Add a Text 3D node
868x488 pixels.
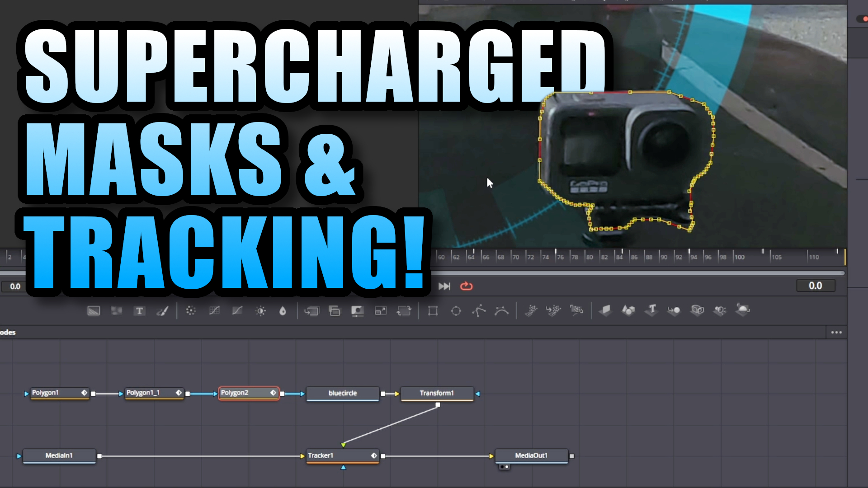(651, 310)
